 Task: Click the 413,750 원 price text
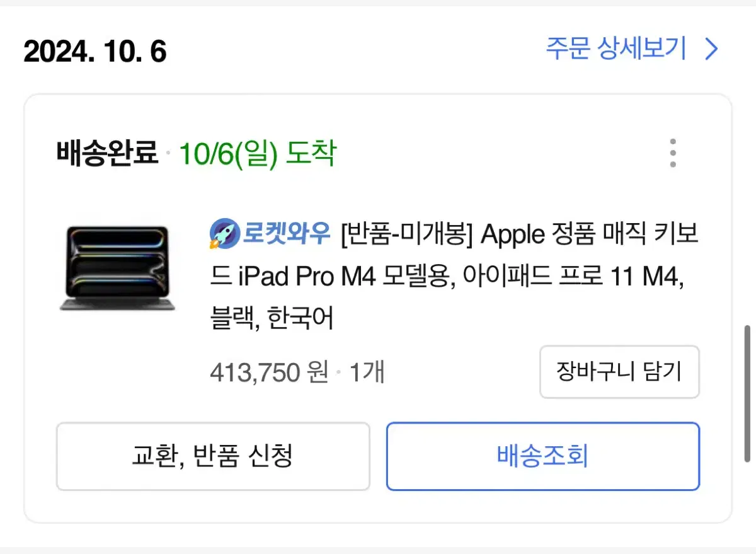(x=269, y=373)
